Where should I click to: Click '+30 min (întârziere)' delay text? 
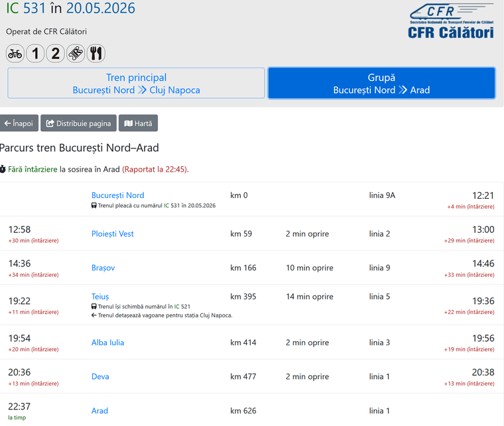pos(33,240)
